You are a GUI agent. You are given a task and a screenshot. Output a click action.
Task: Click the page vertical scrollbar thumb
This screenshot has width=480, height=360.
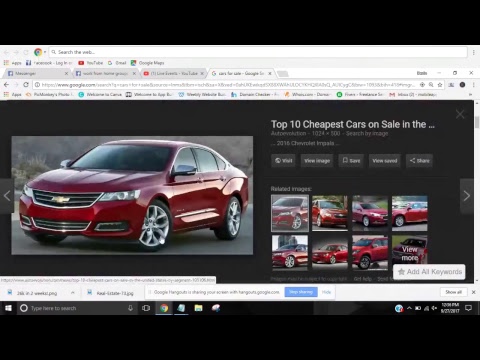tap(477, 122)
